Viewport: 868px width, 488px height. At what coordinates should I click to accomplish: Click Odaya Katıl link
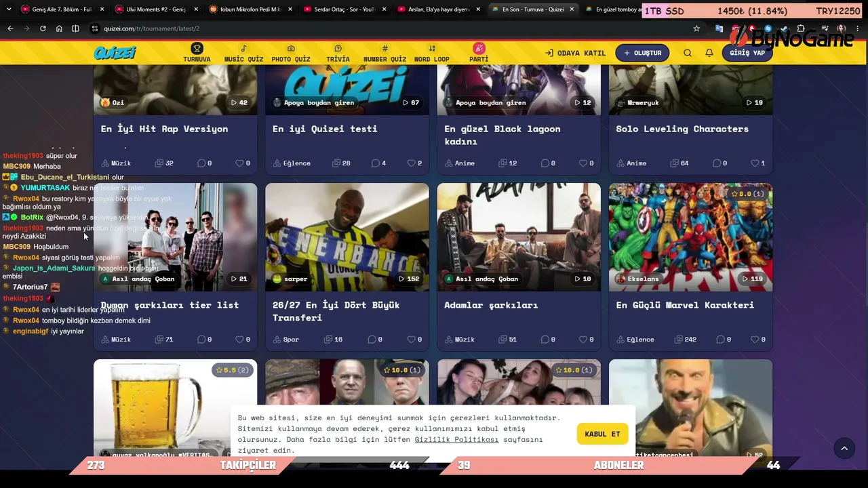coord(576,53)
